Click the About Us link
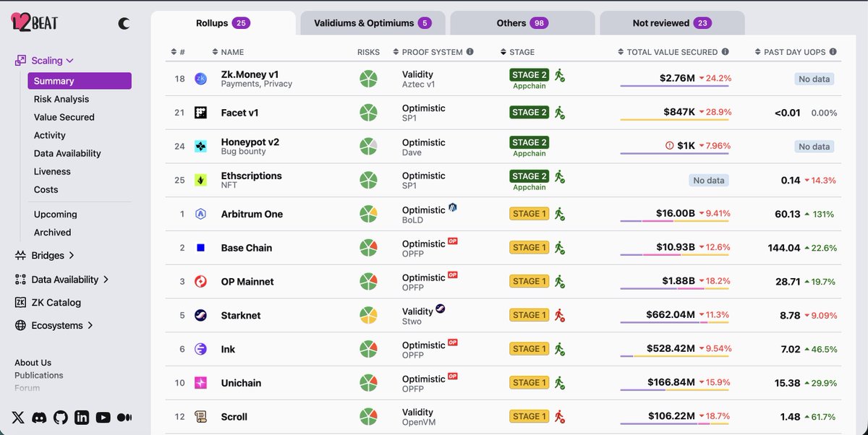Screen dimensions: 868x435 (33, 361)
